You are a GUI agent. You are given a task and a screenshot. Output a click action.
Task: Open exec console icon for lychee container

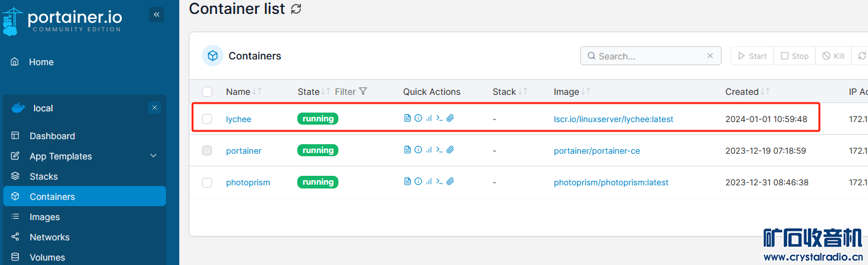[x=439, y=118]
